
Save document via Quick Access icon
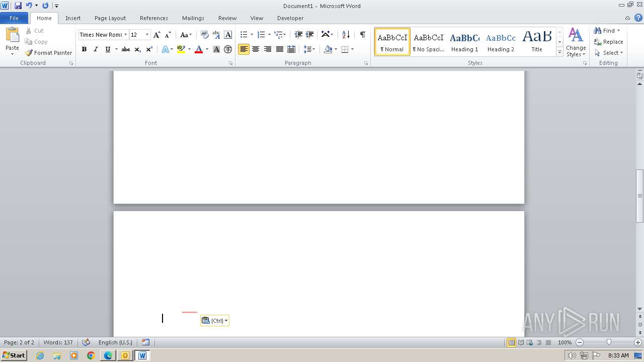pos(18,6)
